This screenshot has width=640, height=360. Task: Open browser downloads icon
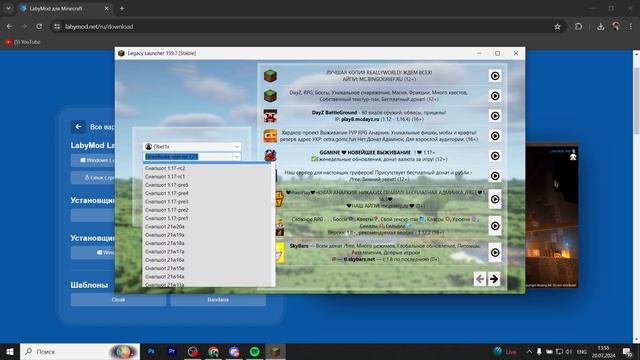click(x=600, y=27)
